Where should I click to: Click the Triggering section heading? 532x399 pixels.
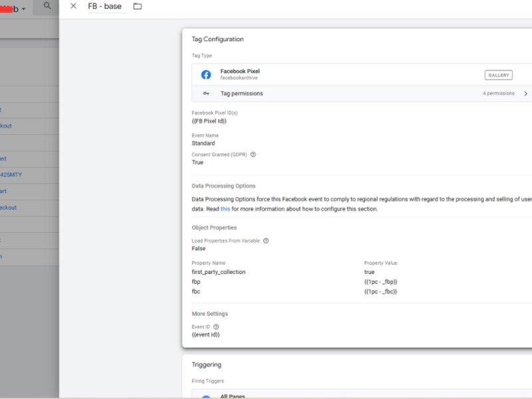pyautogui.click(x=206, y=364)
